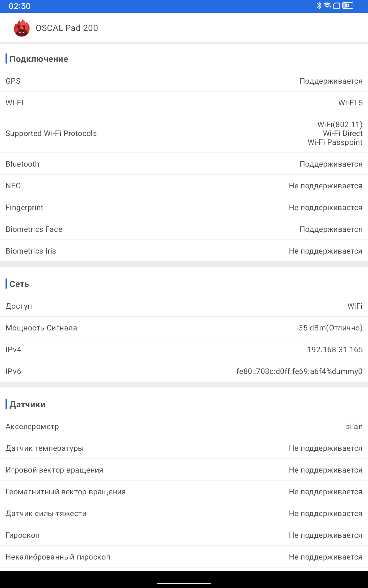The width and height of the screenshot is (368, 588).
Task: Tap the Wi-Fi signal status icon
Action: [327, 6]
